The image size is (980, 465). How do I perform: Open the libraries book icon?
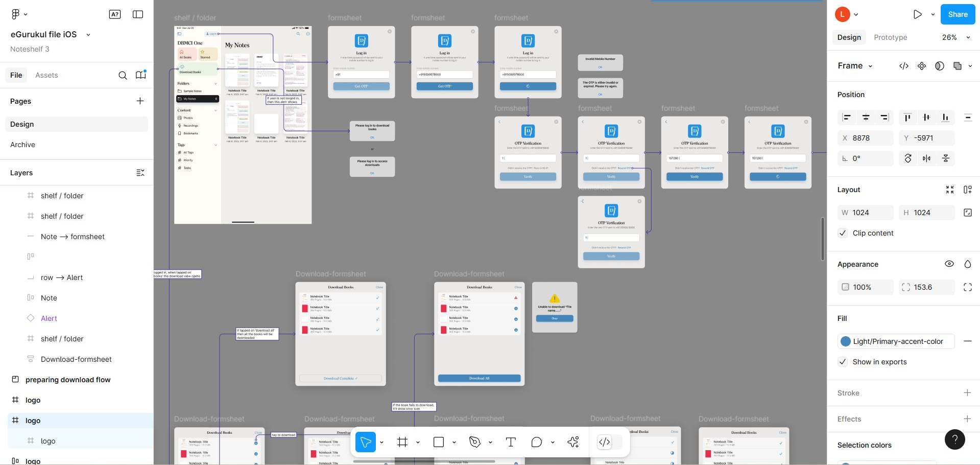click(x=141, y=75)
